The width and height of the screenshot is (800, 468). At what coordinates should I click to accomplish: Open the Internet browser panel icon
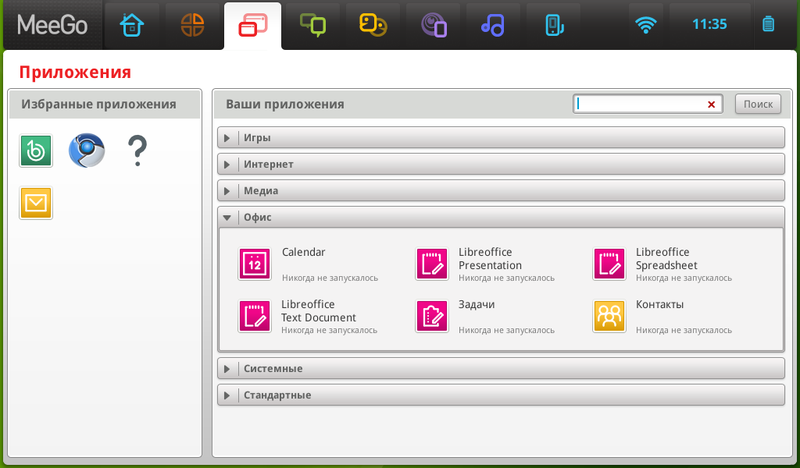[434, 25]
